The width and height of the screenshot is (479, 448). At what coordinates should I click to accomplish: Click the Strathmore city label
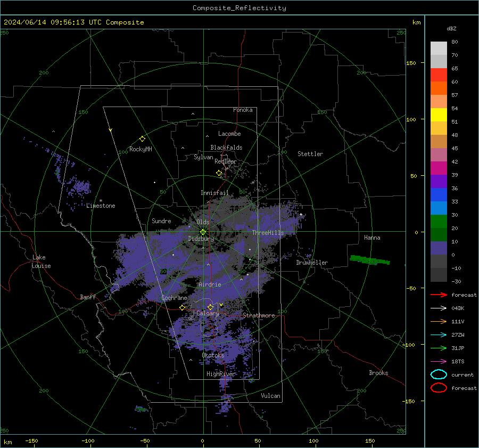[259, 315]
